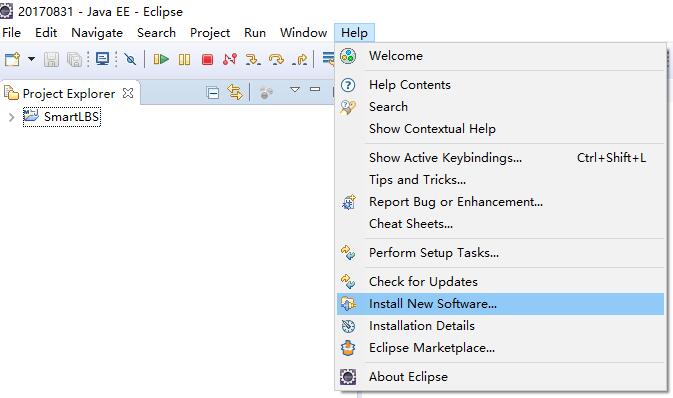Click the Eclipse Marketplace icon

348,348
